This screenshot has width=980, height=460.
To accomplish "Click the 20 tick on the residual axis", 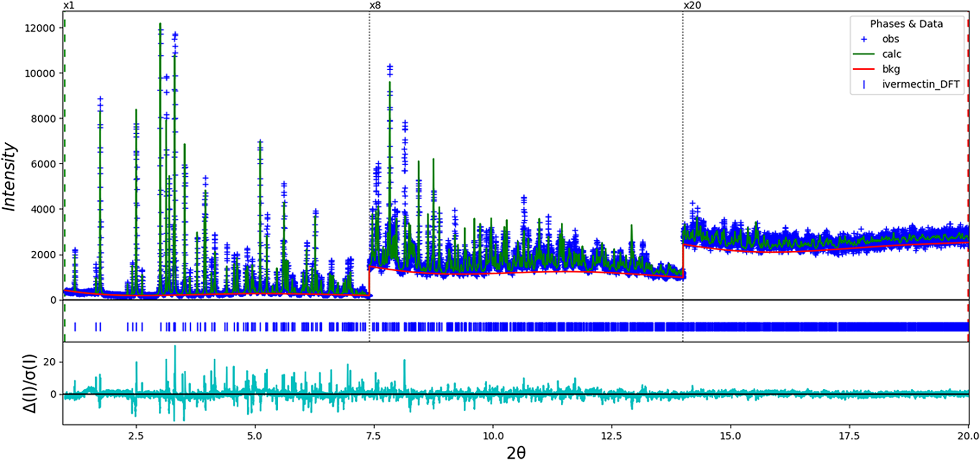I will tap(50, 362).
